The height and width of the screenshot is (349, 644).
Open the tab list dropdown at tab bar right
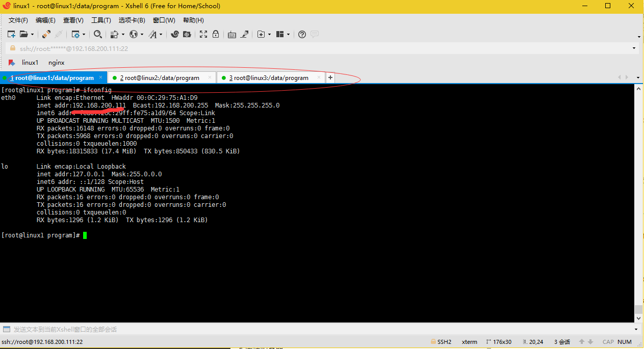tap(638, 77)
